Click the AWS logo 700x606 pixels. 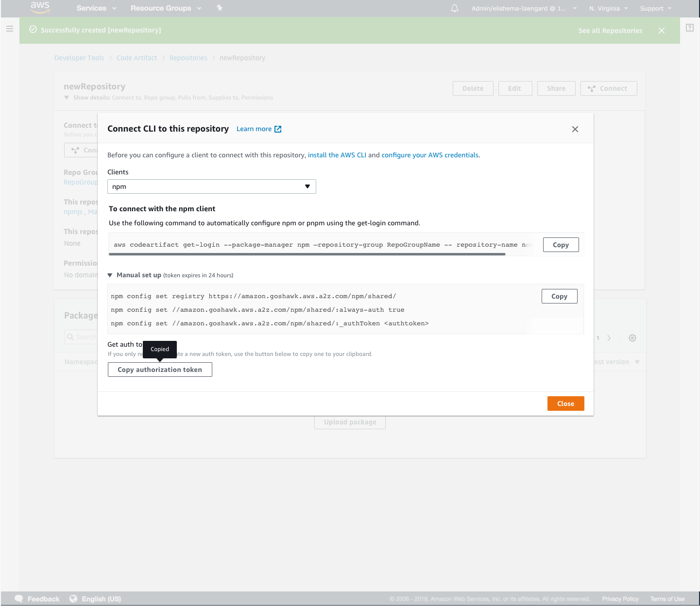click(x=40, y=7)
